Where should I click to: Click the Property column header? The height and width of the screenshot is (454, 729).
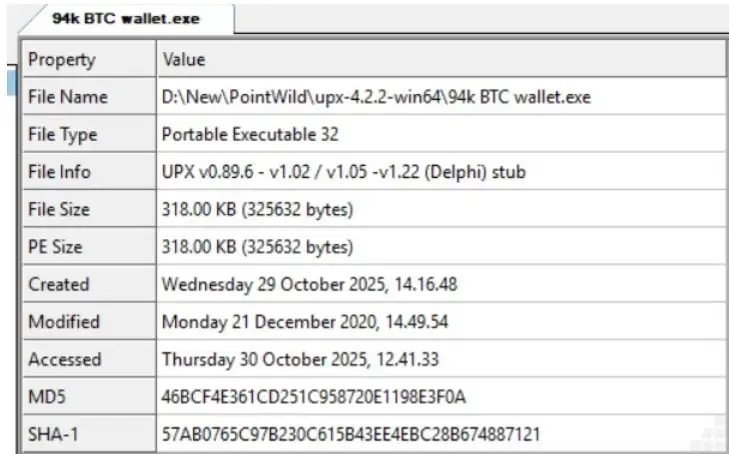tap(62, 60)
